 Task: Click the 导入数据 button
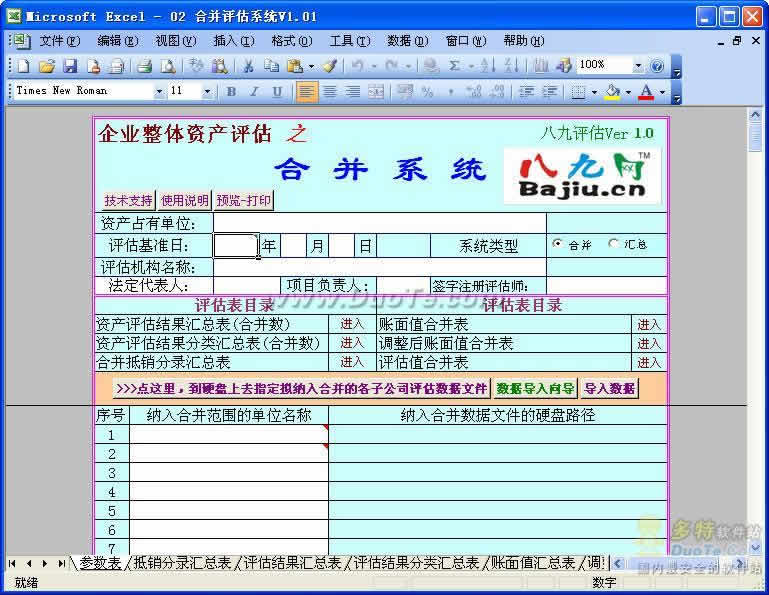coord(610,388)
